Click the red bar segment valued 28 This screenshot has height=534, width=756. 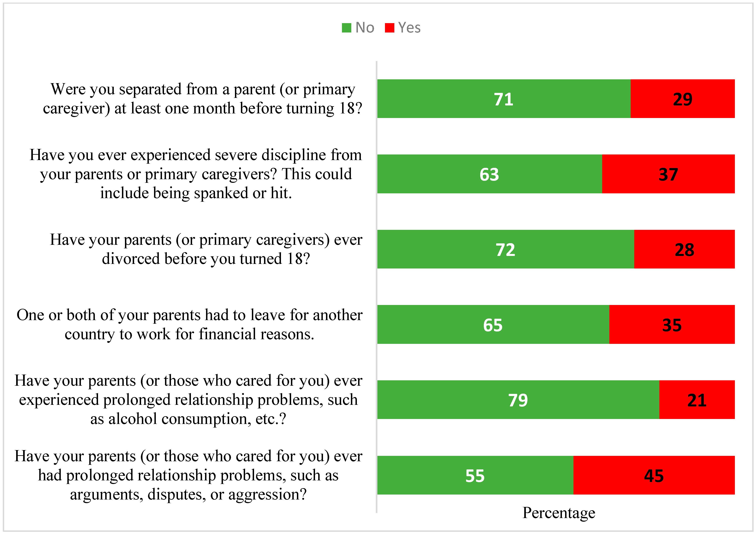coord(684,249)
